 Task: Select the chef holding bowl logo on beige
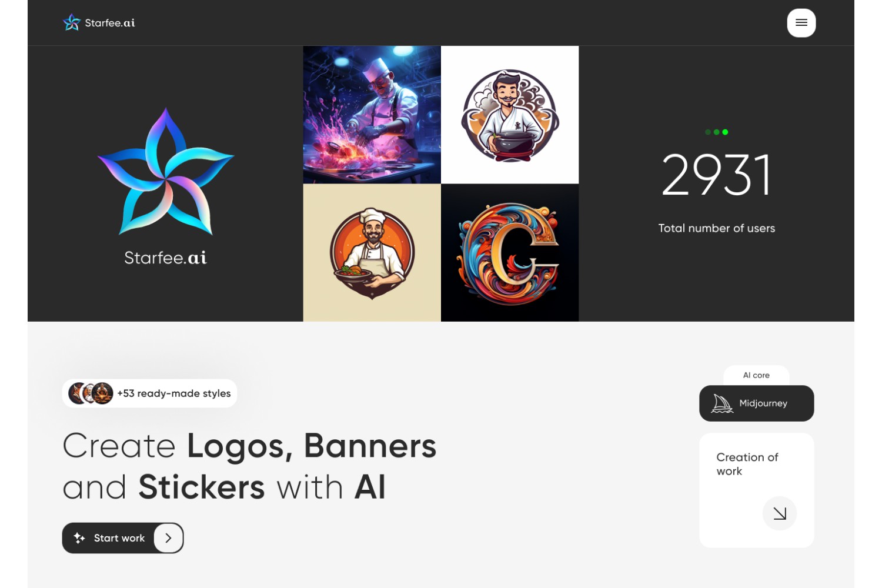pos(372,253)
